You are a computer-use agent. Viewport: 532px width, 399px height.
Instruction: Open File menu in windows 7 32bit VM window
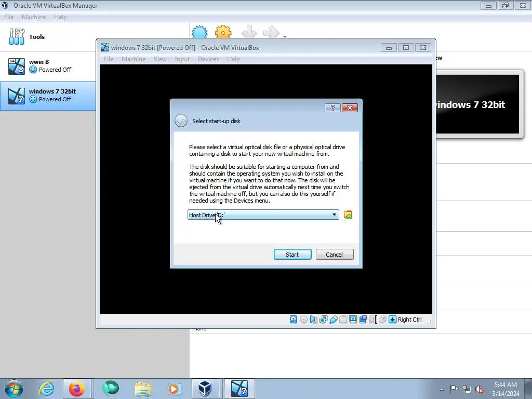(x=109, y=59)
